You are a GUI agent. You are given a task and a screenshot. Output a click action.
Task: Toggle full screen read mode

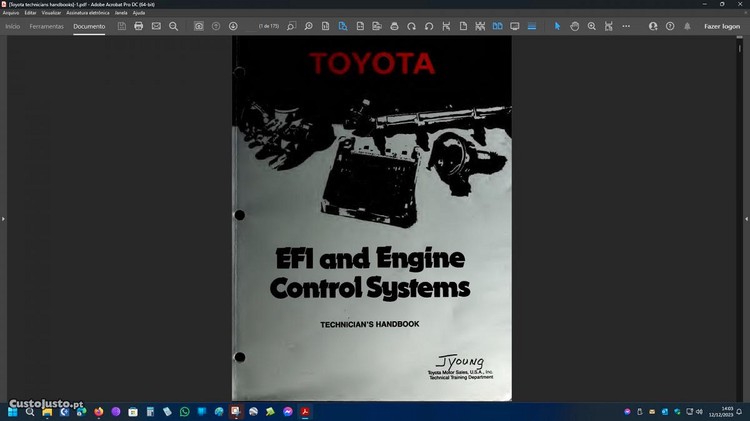tap(515, 26)
